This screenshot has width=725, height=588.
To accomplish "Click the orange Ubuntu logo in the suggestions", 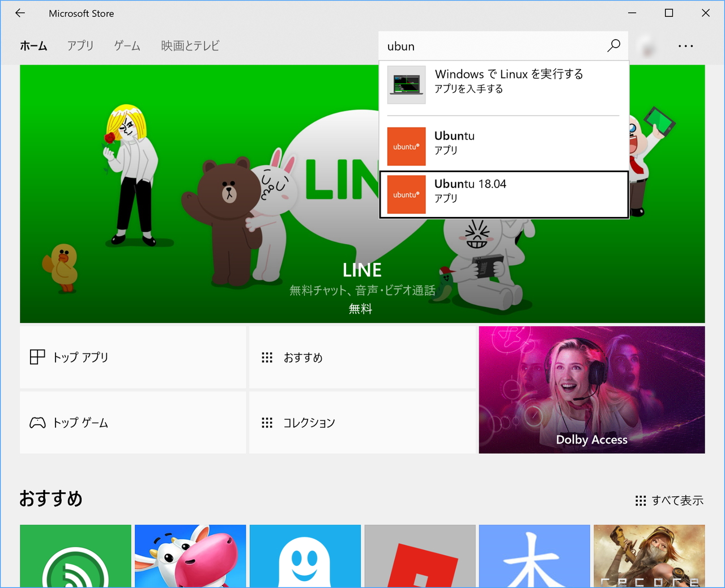I will coord(406,146).
